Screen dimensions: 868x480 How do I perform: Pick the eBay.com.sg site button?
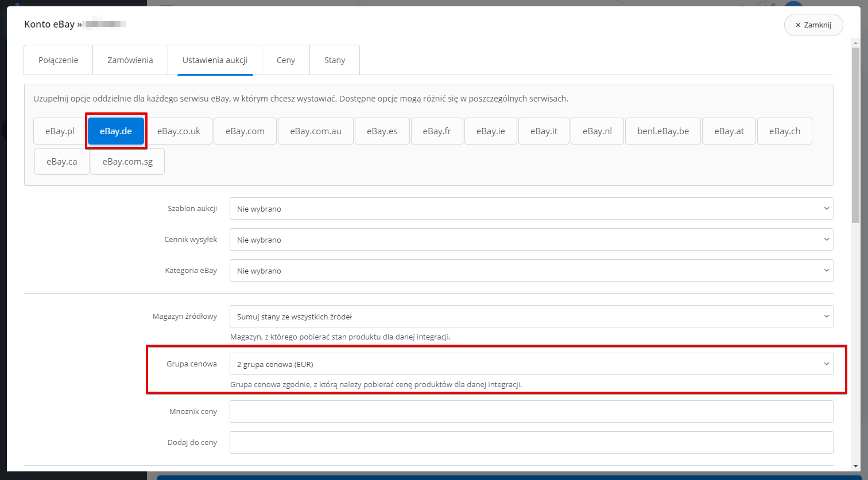point(127,162)
